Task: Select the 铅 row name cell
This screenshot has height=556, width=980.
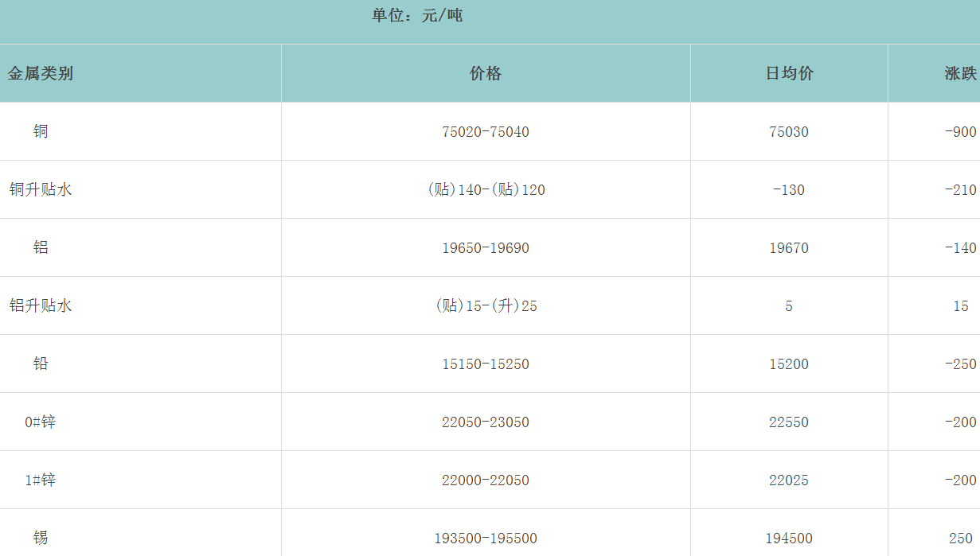Action: [41, 364]
